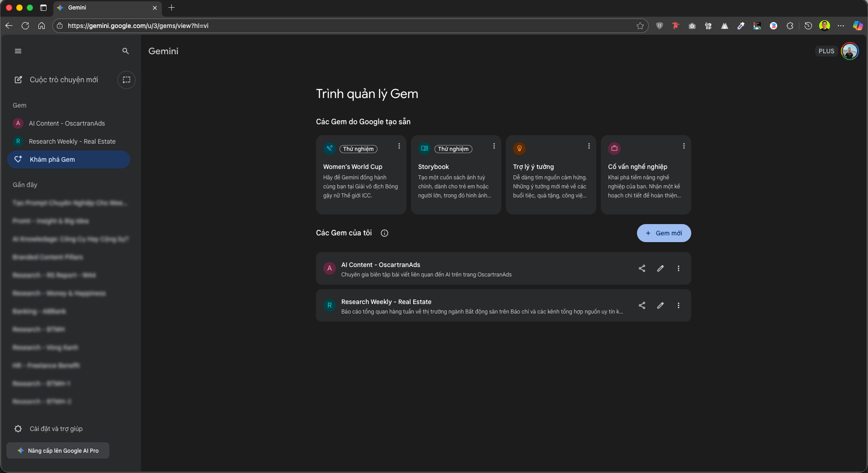Collapse the sidebar with the hamburger menu
Screen dimensions: 868x473
18,51
